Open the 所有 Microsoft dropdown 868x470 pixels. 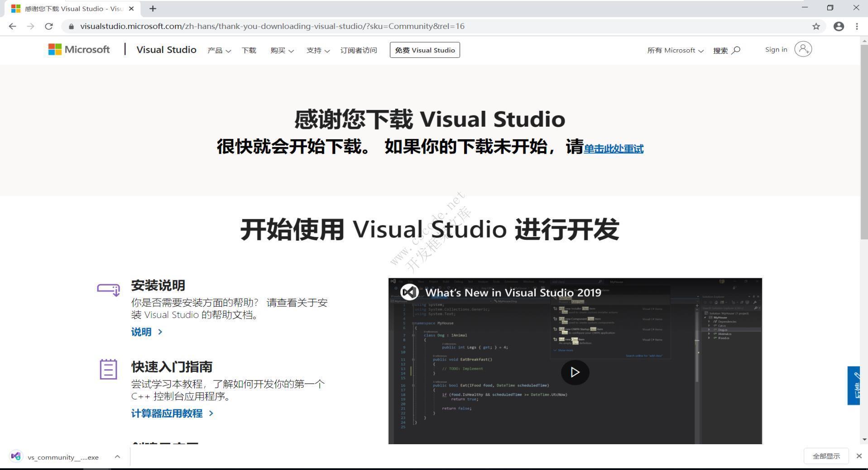675,50
